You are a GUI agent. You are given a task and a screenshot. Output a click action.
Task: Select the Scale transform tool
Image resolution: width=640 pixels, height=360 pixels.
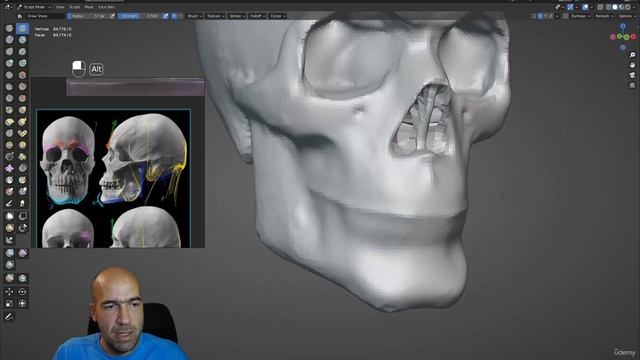tap(9, 304)
